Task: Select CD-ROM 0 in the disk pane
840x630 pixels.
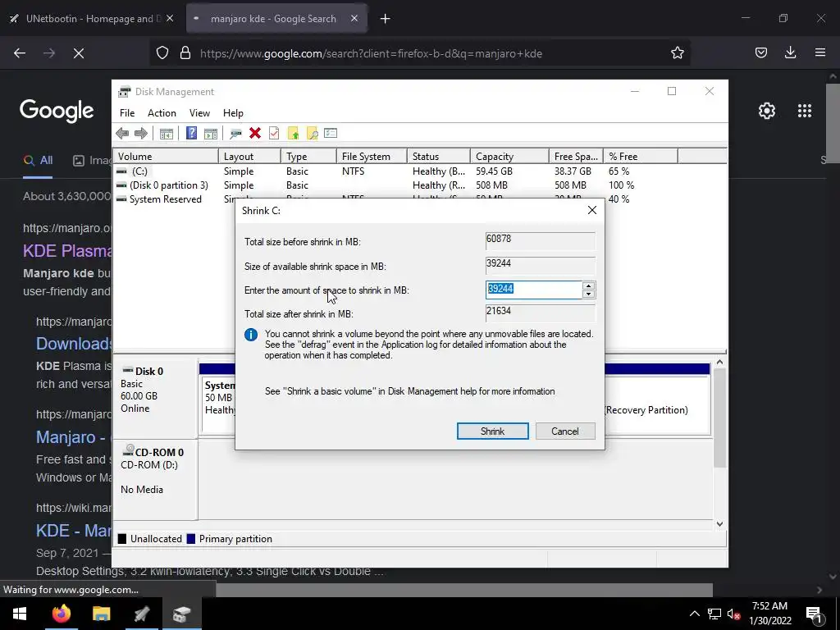Action: 155,479
